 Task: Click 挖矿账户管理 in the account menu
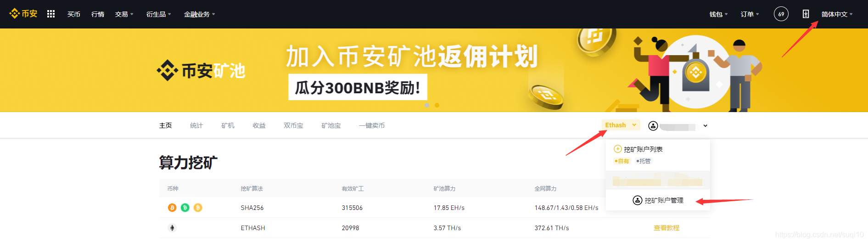pyautogui.click(x=658, y=200)
